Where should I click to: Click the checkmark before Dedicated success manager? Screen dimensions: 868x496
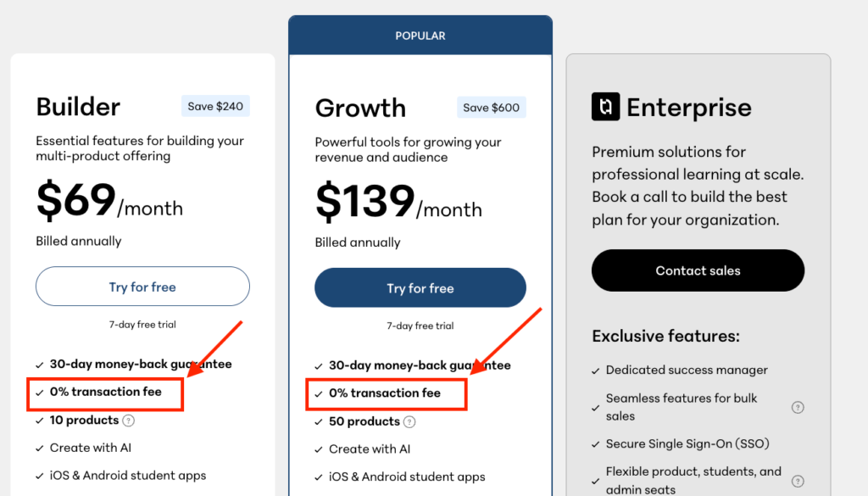596,370
